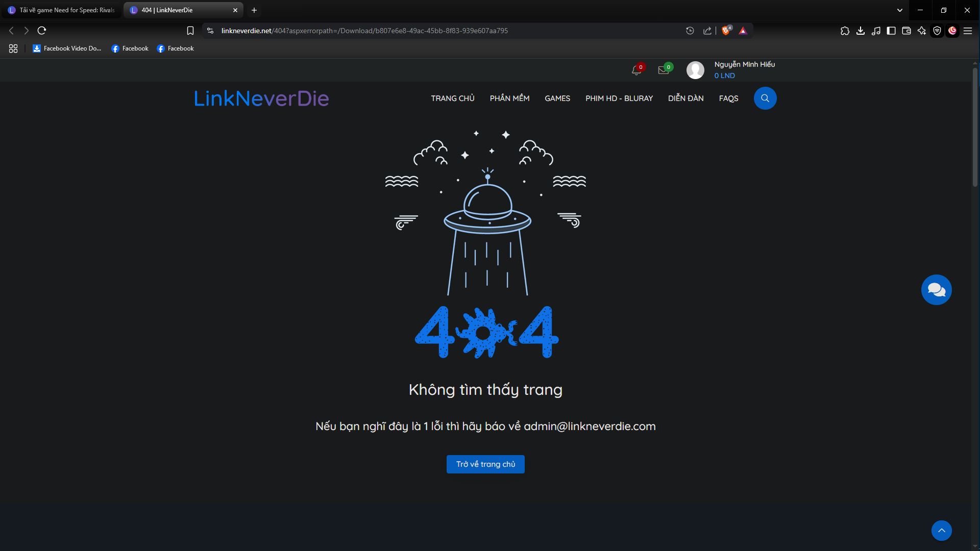This screenshot has width=980, height=551.
Task: Open Nguyễn Minh Hiếu account menu
Action: [x=744, y=65]
